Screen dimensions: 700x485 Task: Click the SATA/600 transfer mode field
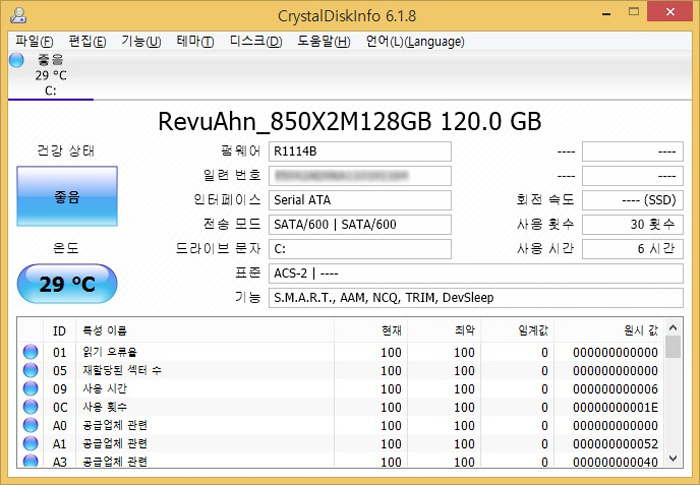coord(360,224)
